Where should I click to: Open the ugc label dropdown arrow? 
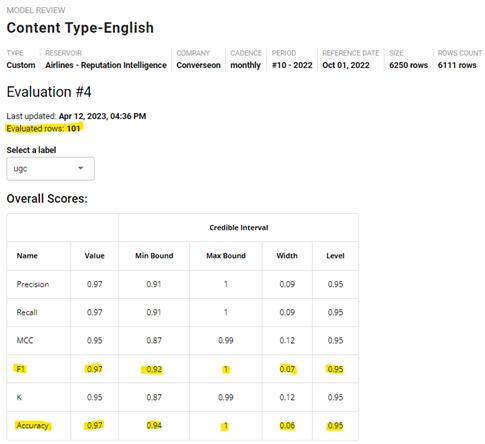(x=80, y=168)
